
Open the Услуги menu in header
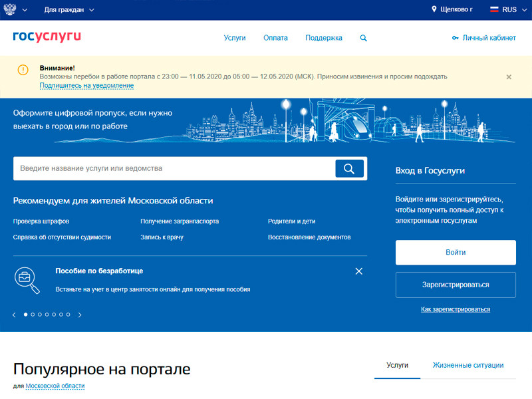pos(235,38)
